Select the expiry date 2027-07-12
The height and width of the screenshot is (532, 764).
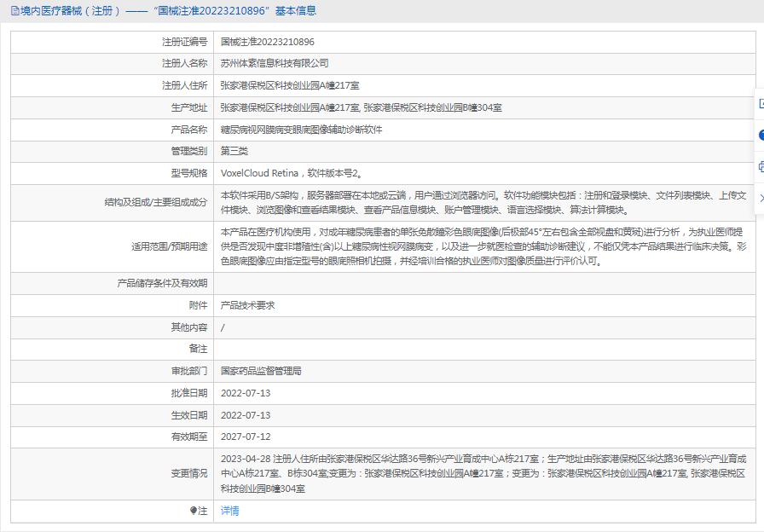tap(246, 437)
